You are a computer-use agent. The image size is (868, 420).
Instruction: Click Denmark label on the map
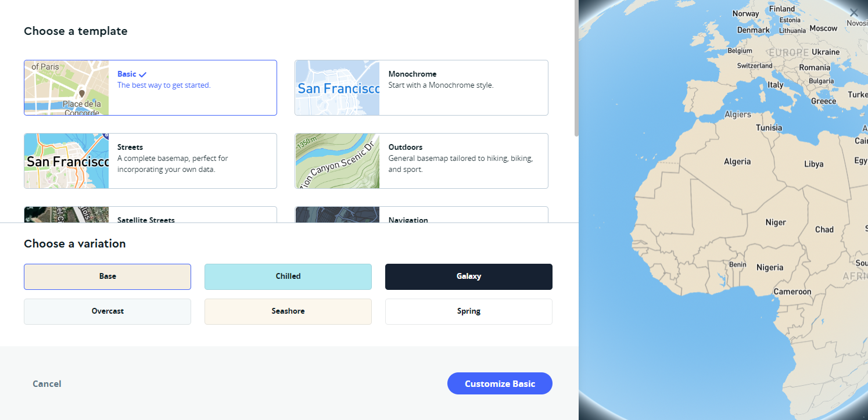click(x=754, y=30)
